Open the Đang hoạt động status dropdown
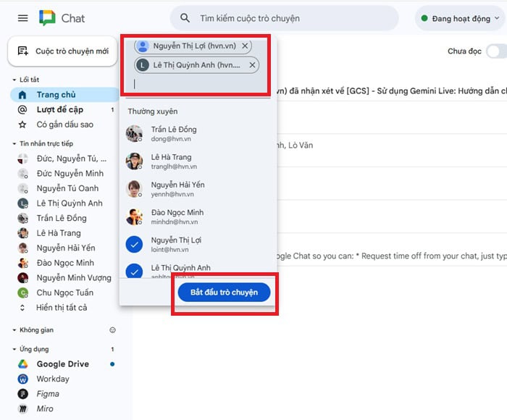 pyautogui.click(x=461, y=18)
